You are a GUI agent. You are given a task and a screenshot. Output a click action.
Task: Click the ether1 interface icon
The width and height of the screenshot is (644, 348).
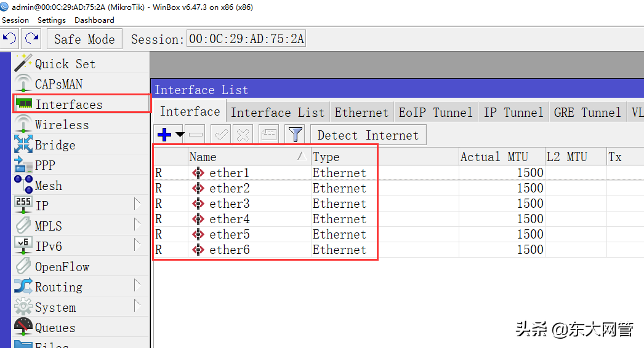click(198, 173)
